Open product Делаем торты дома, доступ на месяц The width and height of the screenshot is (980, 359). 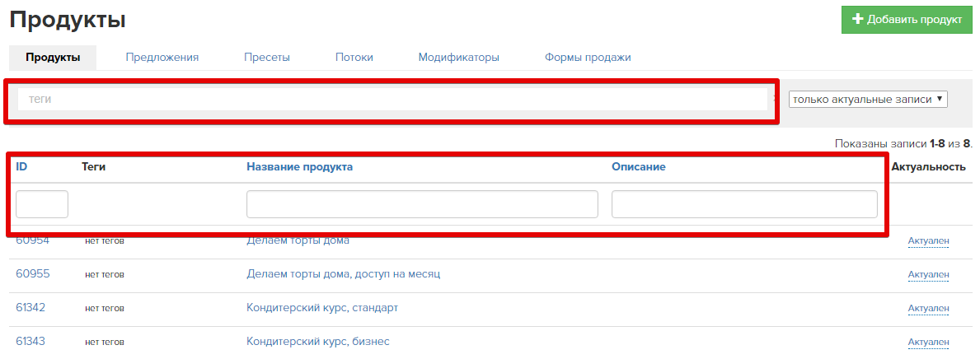[x=344, y=274]
